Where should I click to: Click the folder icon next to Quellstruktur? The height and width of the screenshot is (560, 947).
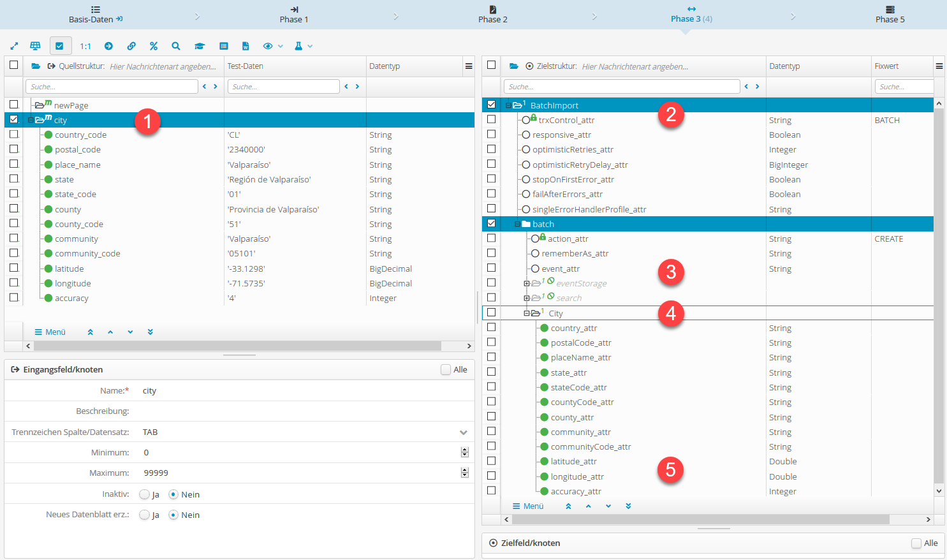click(36, 66)
